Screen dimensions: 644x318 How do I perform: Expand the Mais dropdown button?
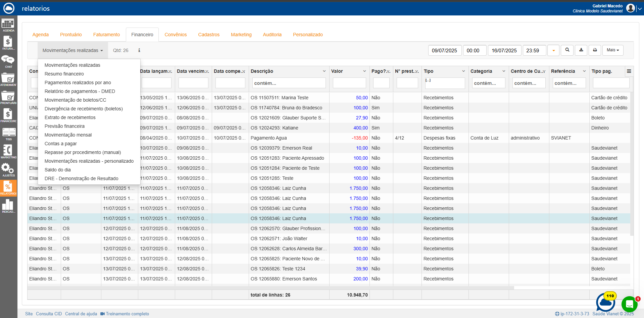[613, 50]
